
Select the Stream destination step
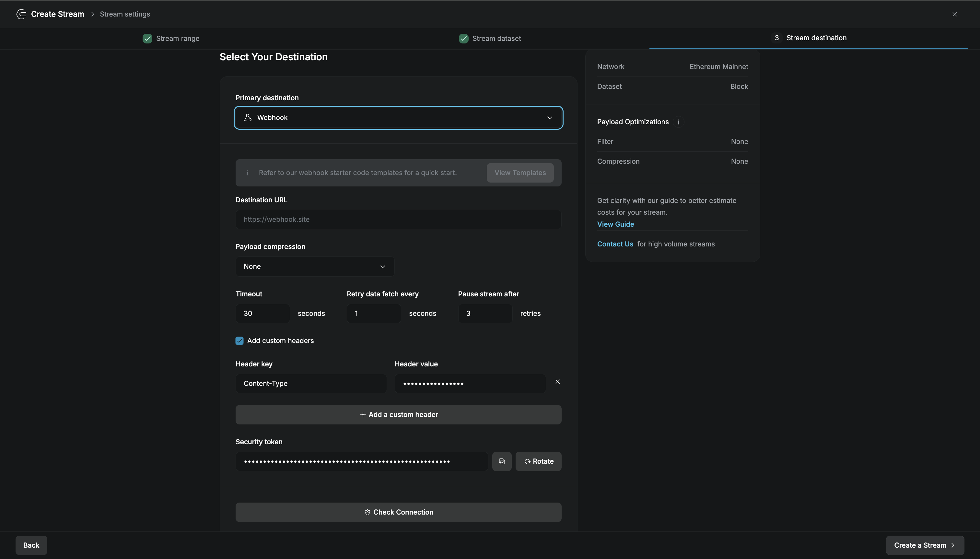(809, 38)
